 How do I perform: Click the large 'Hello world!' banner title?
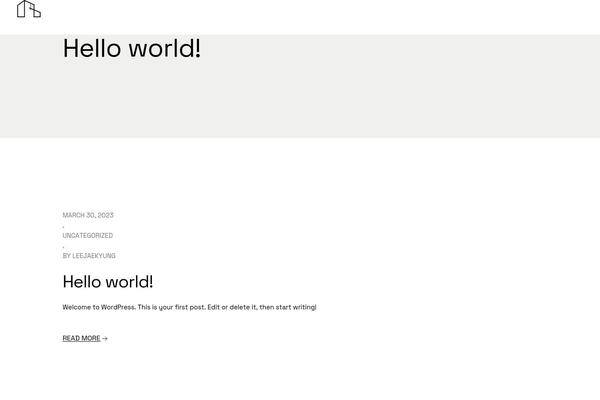132,48
